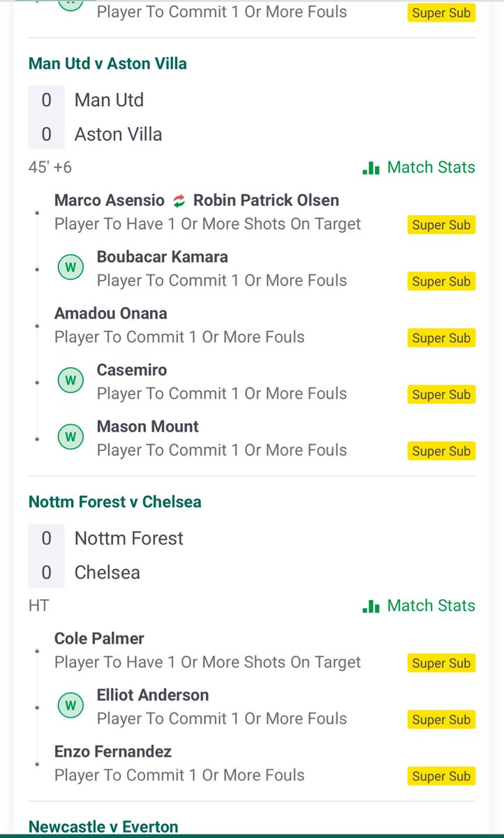The image size is (504, 838).
Task: Tap the Man Utd score box
Action: coord(46,101)
